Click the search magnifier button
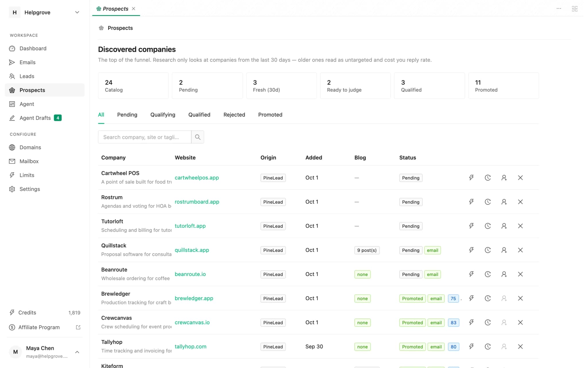 click(198, 137)
